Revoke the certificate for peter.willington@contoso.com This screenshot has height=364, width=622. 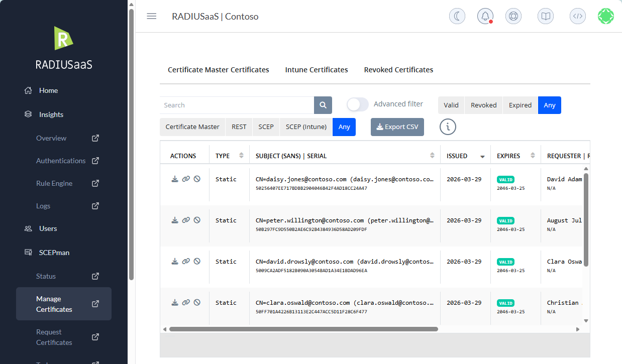197,220
